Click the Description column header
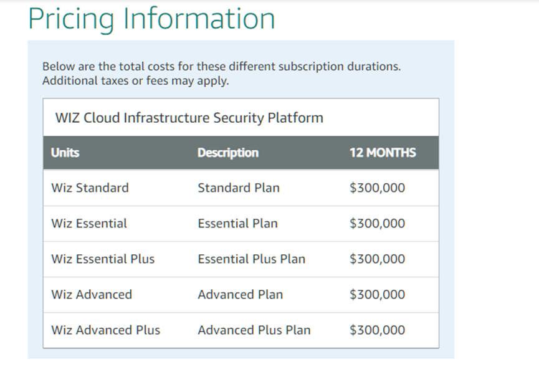539x392 pixels. click(227, 153)
